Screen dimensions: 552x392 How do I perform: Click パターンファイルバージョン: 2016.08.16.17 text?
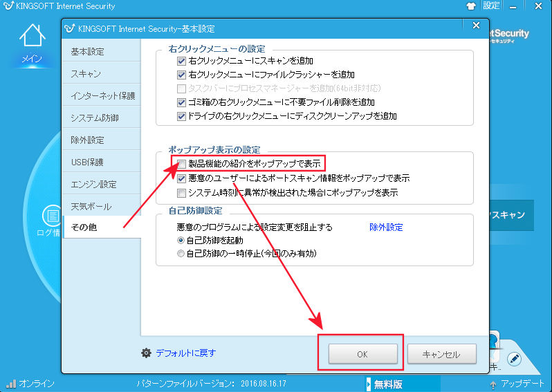[x=211, y=384]
